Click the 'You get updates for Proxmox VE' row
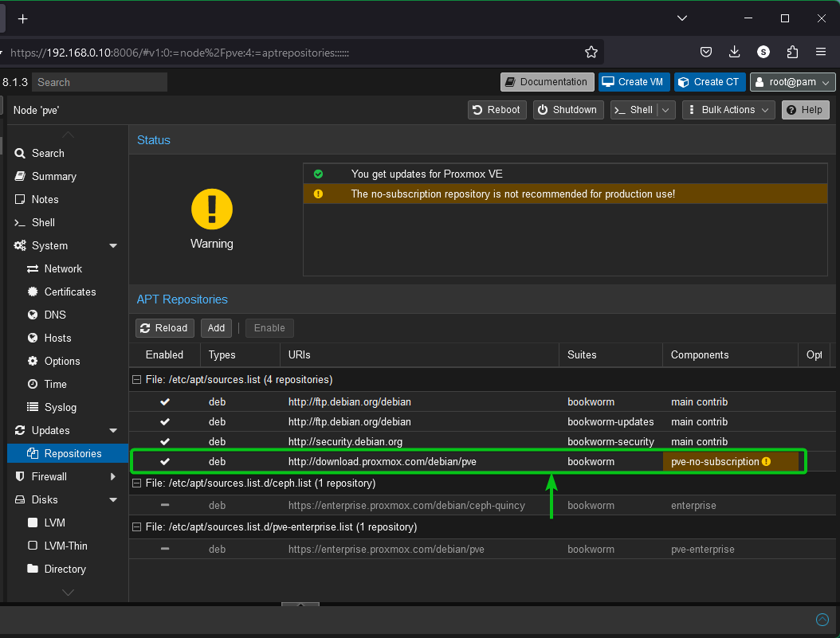This screenshot has width=840, height=638. (565, 174)
